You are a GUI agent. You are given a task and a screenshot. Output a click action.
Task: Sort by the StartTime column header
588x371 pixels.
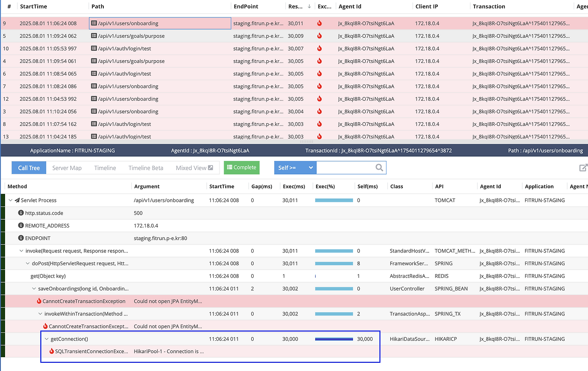click(34, 6)
